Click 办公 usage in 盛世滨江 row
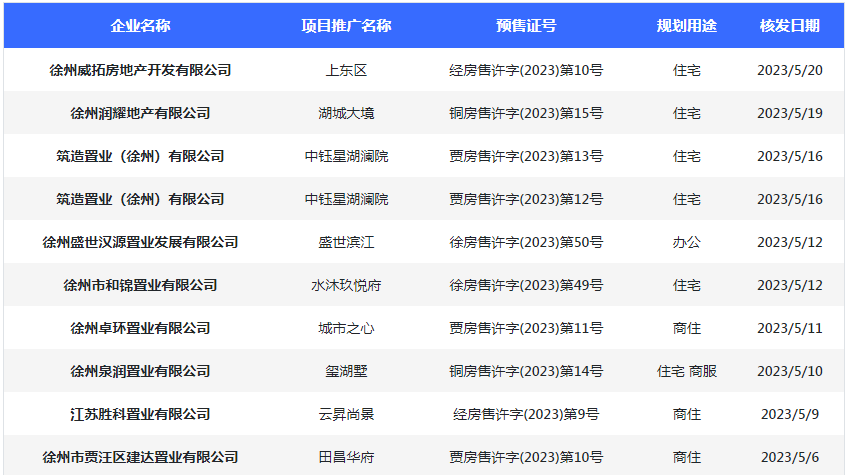 click(687, 242)
